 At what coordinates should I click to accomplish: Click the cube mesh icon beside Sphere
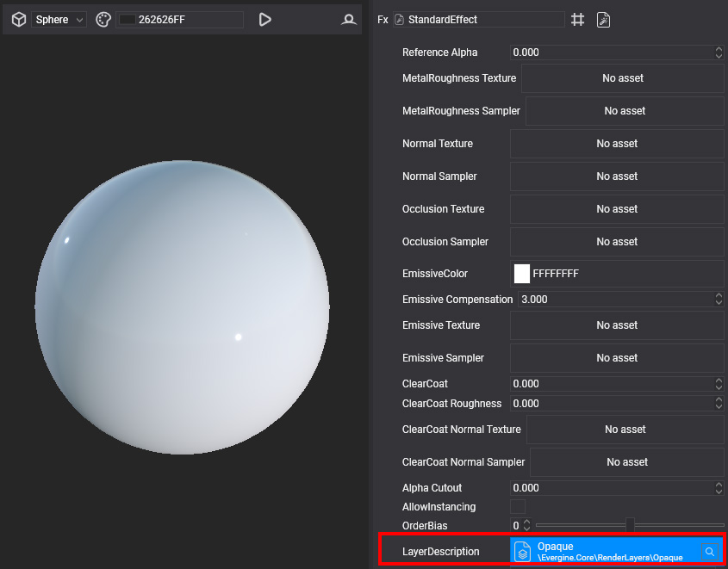coord(18,19)
